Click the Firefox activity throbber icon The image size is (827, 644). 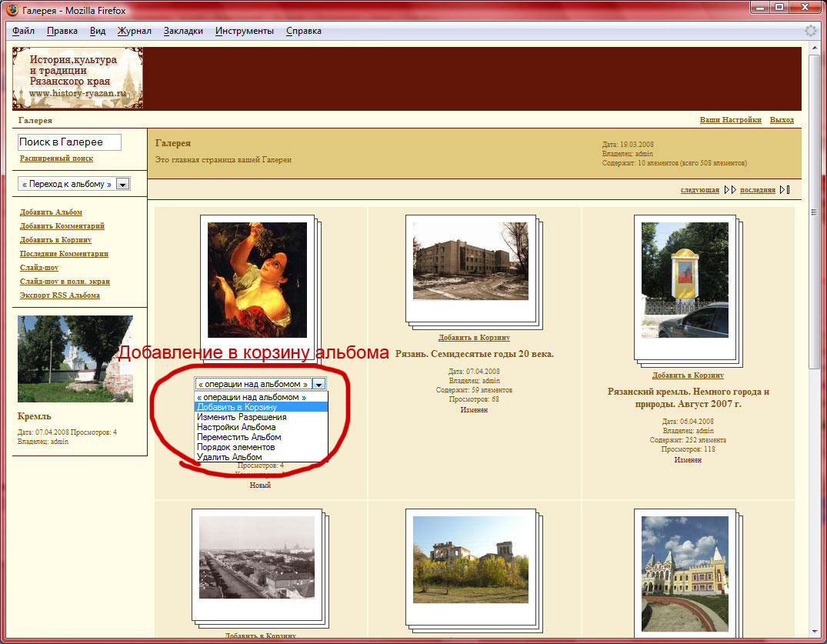(x=810, y=31)
